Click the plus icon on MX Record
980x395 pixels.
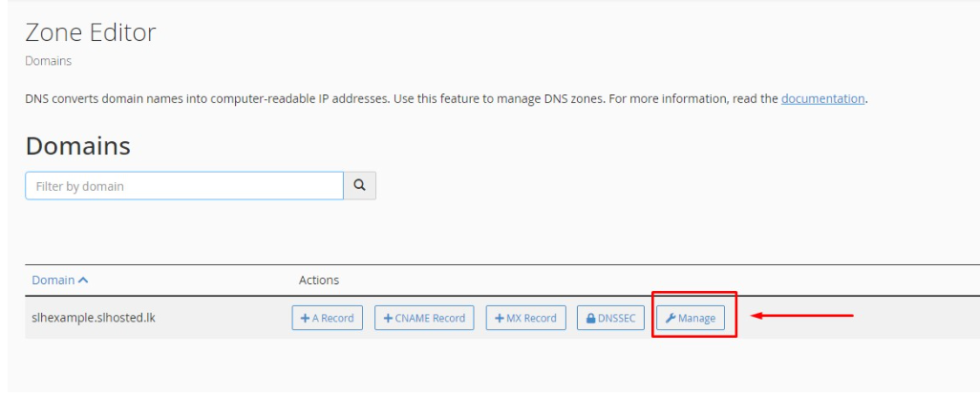click(501, 319)
